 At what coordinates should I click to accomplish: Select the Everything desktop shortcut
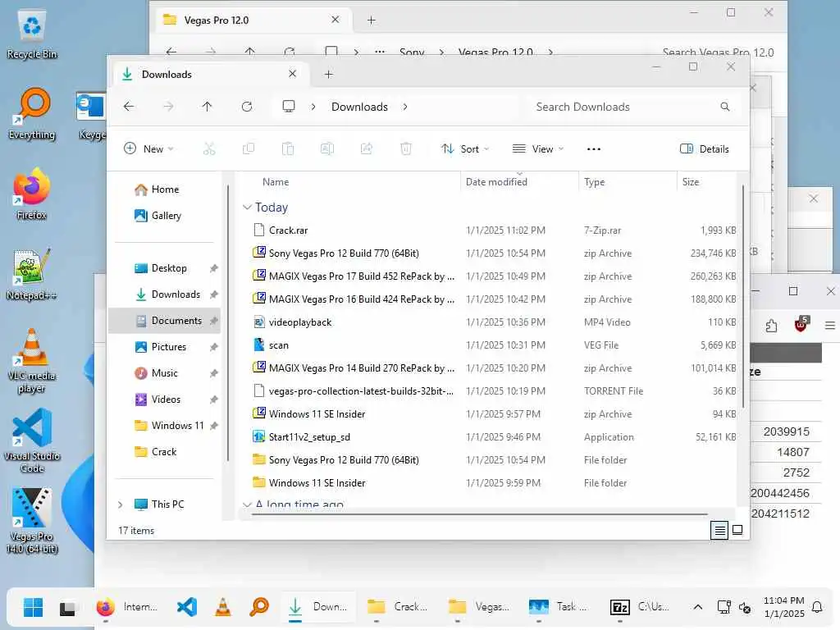[x=32, y=114]
